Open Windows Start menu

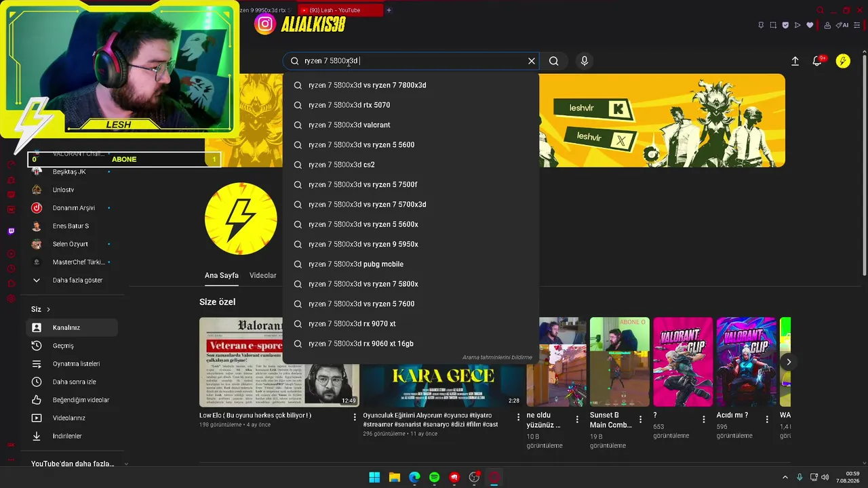tap(374, 477)
